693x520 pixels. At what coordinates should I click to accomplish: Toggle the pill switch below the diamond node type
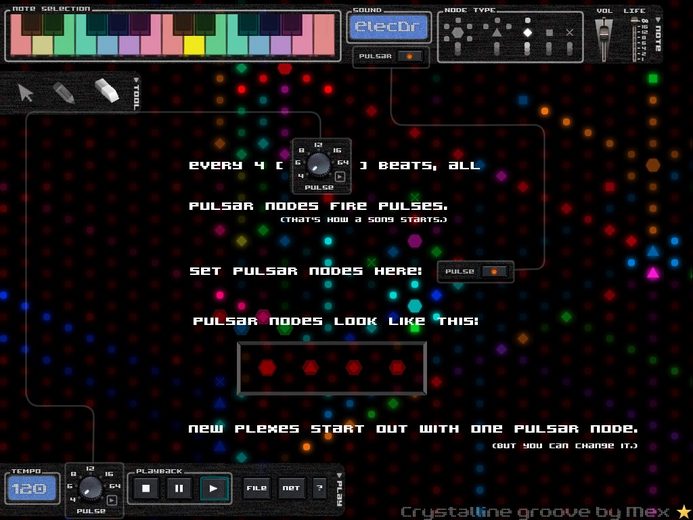click(x=527, y=49)
